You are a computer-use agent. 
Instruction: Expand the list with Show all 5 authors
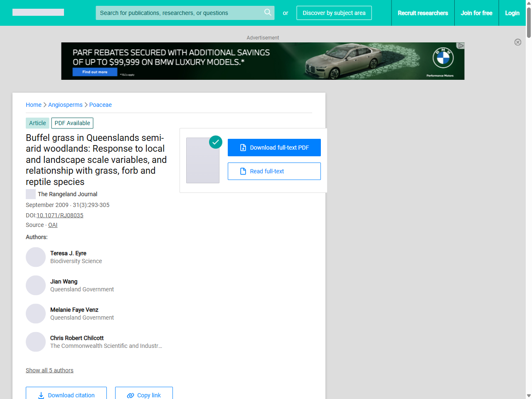pyautogui.click(x=49, y=370)
